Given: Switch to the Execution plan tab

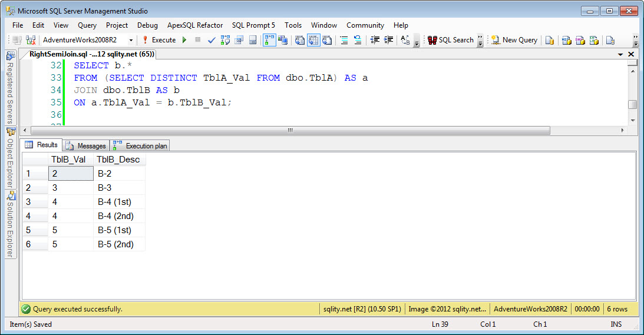Looking at the screenshot, I should tap(140, 146).
